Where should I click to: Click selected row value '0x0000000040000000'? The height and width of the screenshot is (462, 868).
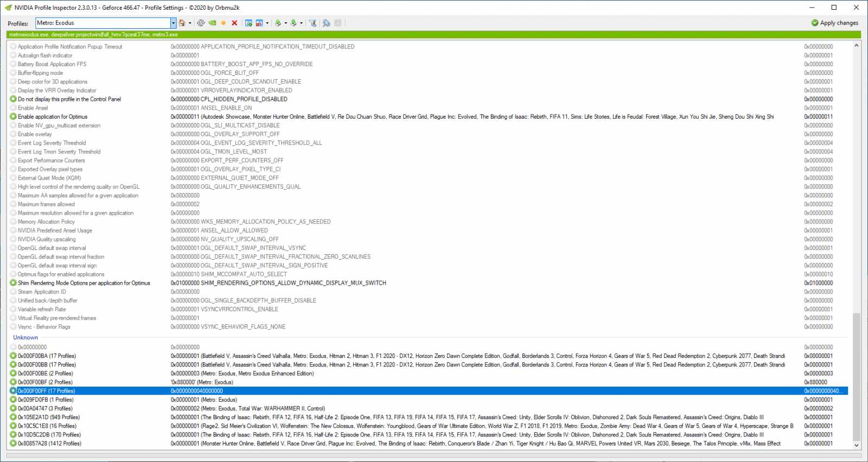(197, 391)
